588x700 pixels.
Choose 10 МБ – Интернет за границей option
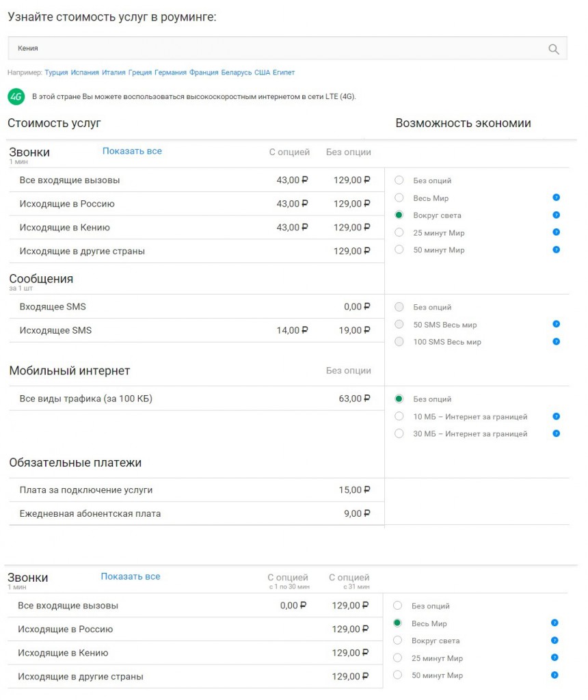399,416
